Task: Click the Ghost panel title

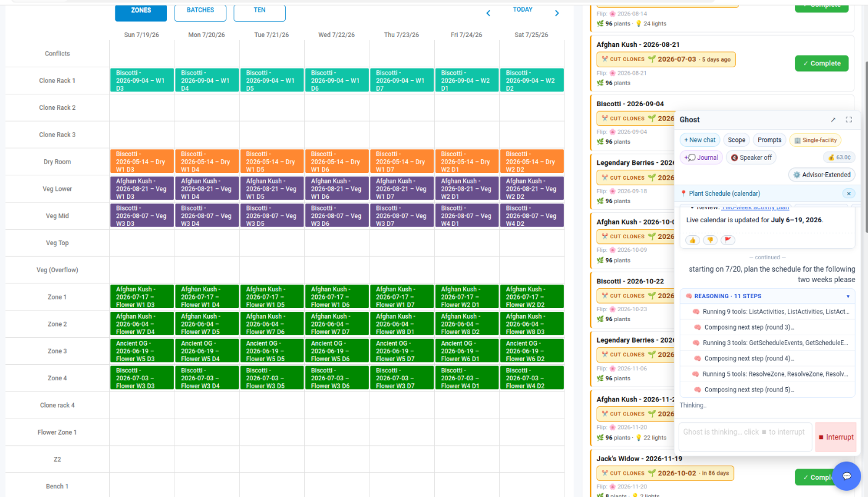Action: pos(690,120)
